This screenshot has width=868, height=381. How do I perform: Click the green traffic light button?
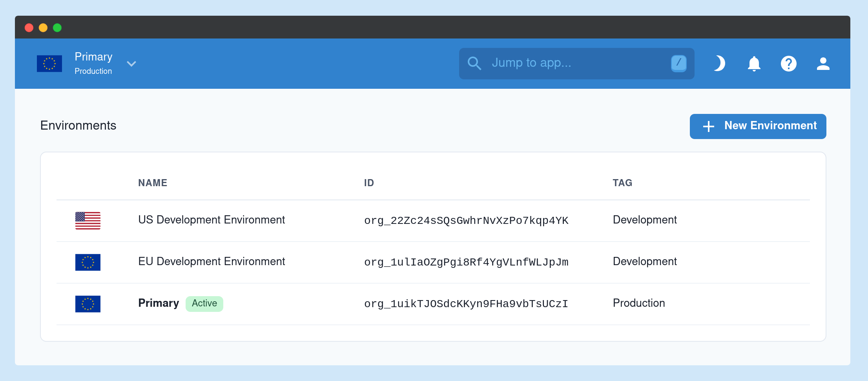point(57,27)
